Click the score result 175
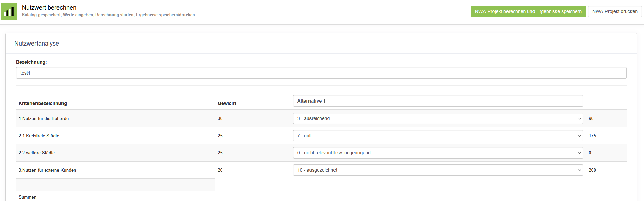 click(x=592, y=136)
